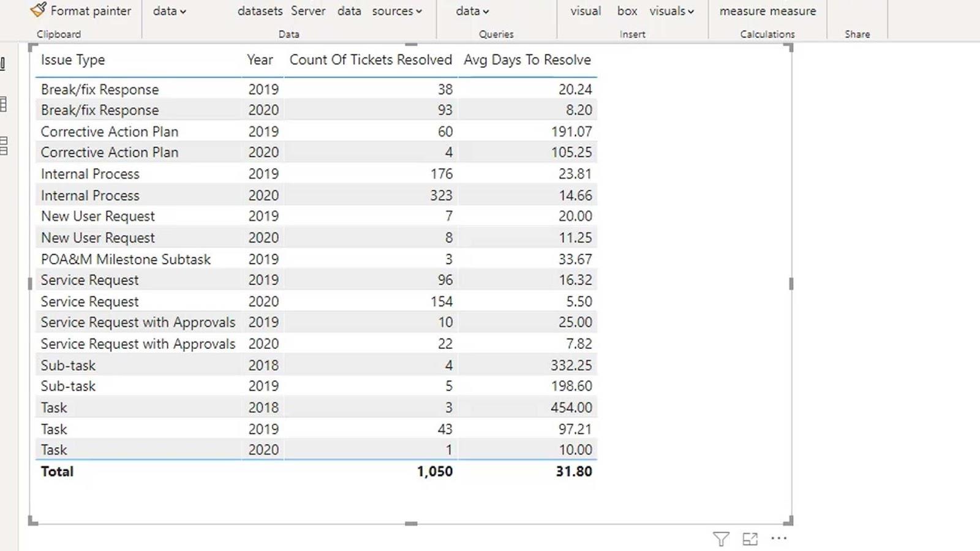Click the 323 ticket count cell
Screen dimensions: 980x551
click(x=441, y=195)
